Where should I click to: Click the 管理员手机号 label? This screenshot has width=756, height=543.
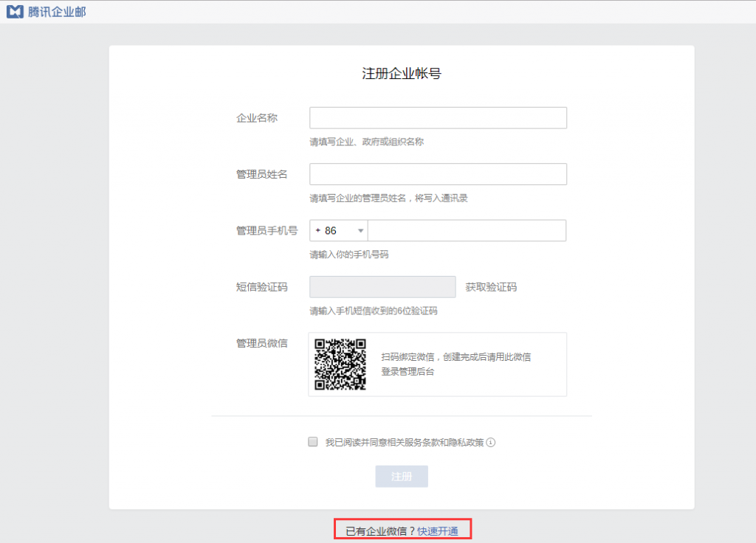tap(267, 231)
